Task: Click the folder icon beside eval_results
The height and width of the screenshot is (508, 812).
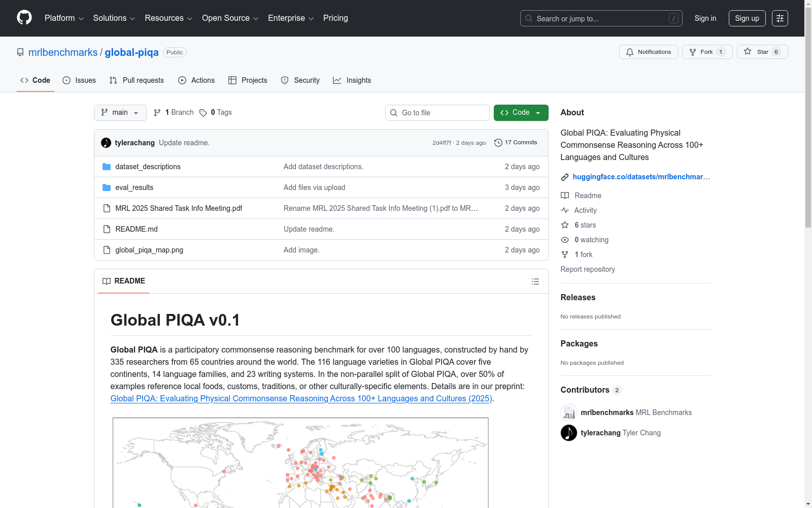Action: tap(107, 187)
